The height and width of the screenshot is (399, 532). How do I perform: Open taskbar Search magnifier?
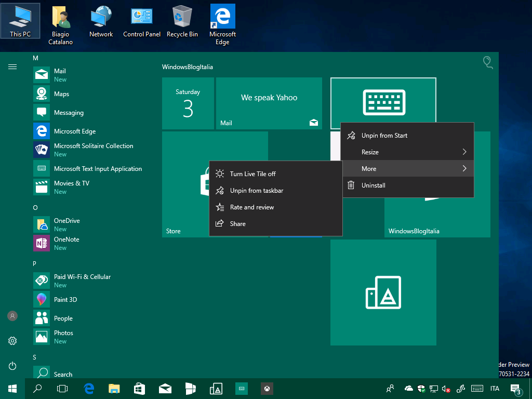point(37,389)
